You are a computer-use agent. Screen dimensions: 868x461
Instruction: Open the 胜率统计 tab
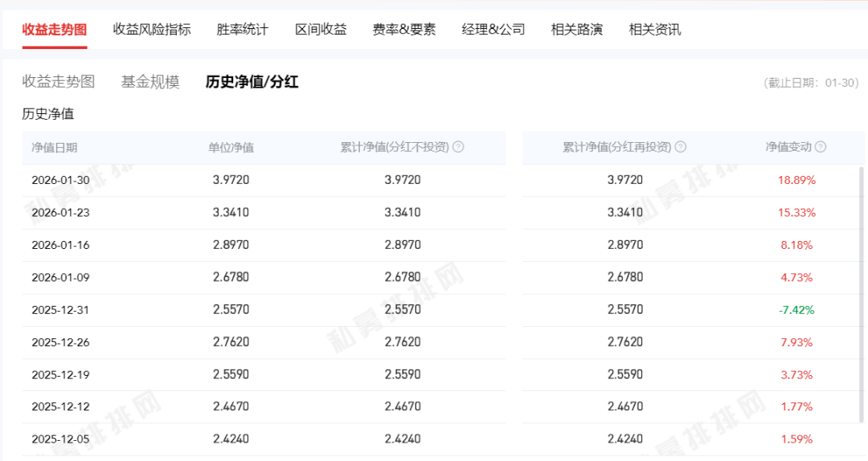click(243, 30)
